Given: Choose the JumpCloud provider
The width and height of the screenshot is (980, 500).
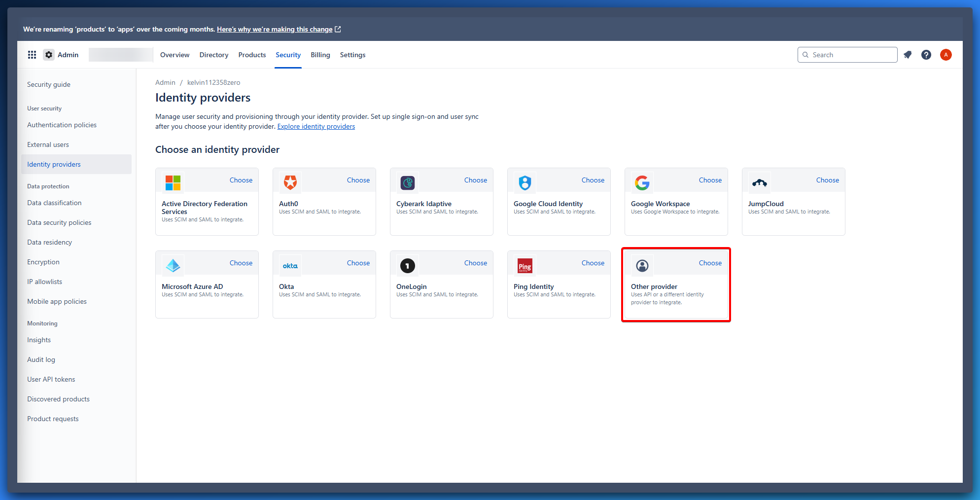Looking at the screenshot, I should click(828, 180).
